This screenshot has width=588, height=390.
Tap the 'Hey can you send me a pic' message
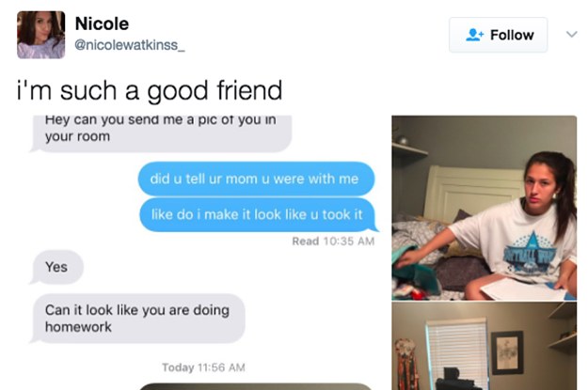tap(161, 133)
